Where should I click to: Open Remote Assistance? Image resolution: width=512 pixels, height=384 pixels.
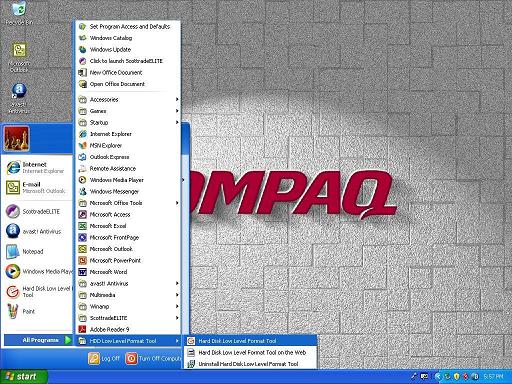(x=128, y=168)
